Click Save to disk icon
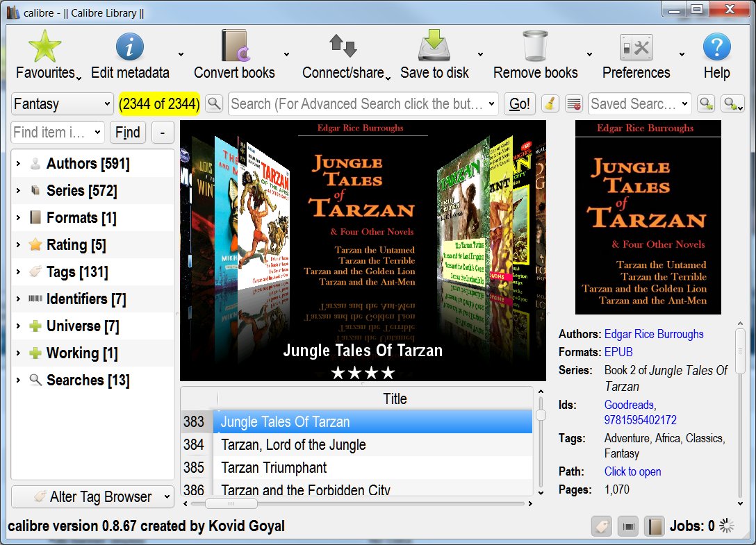Viewport: 756px width, 545px height. (434, 47)
